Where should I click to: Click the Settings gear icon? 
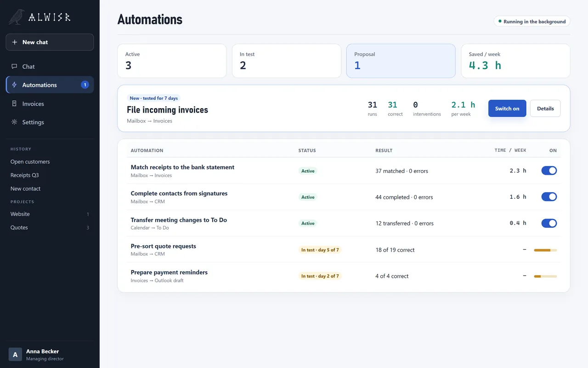[14, 122]
